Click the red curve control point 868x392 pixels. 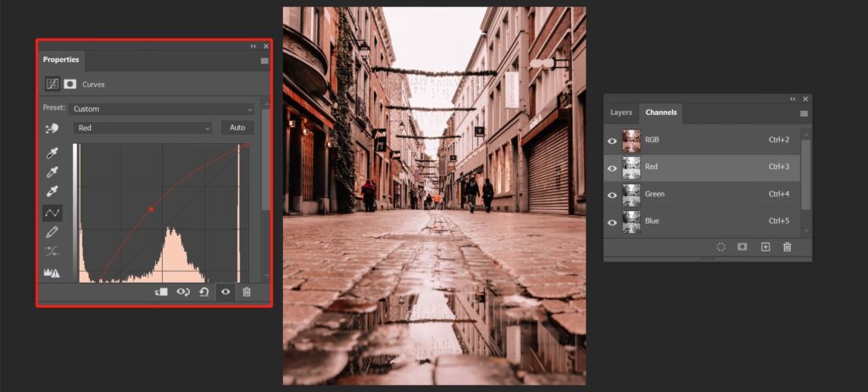tap(151, 208)
